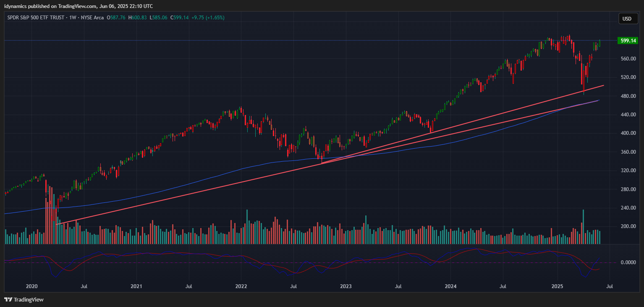This screenshot has height=307, width=644.
Task: Click the 0.0000 oscillator scale label
Action: pyautogui.click(x=628, y=262)
